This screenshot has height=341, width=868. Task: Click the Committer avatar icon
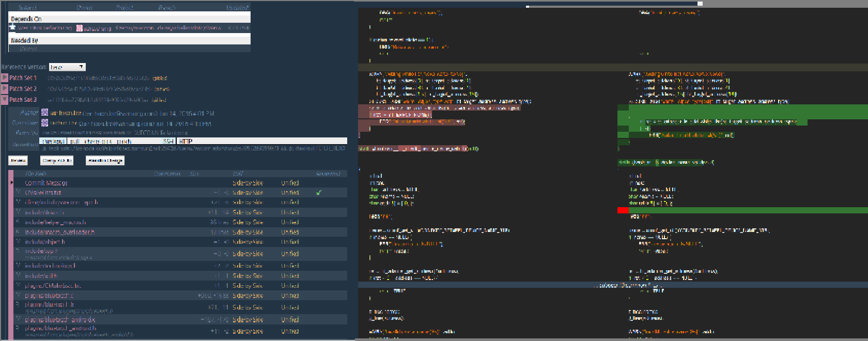(44, 122)
